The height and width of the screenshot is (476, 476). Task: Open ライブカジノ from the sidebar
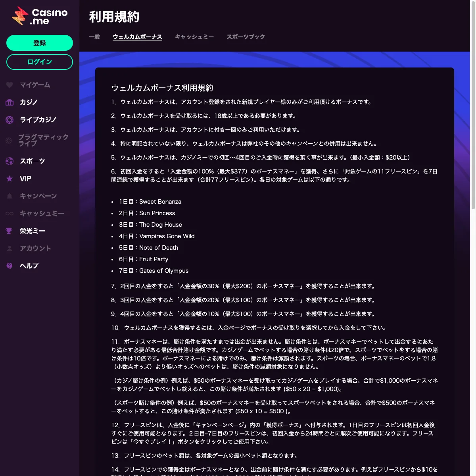(38, 120)
